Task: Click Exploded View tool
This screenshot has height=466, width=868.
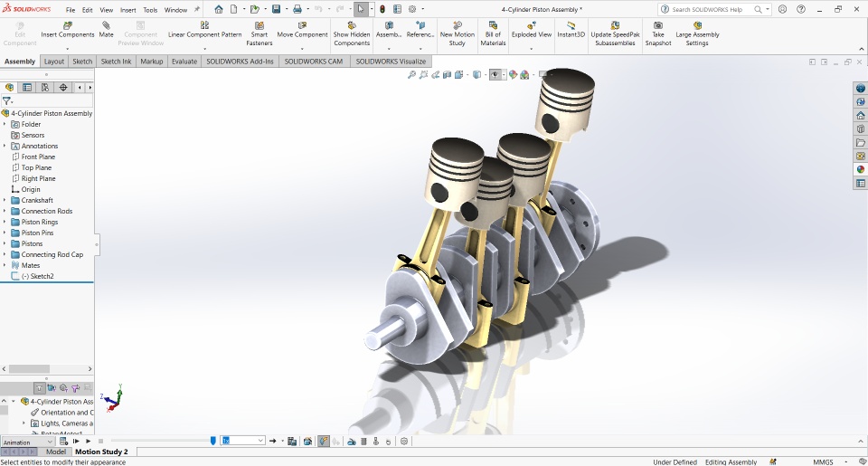Action: pyautogui.click(x=532, y=30)
